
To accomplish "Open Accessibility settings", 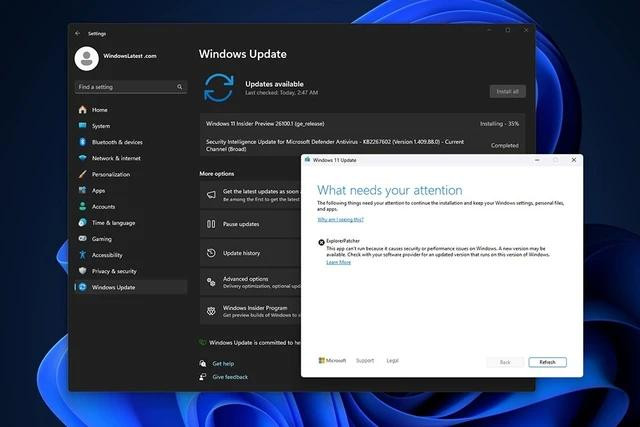I will (131, 255).
